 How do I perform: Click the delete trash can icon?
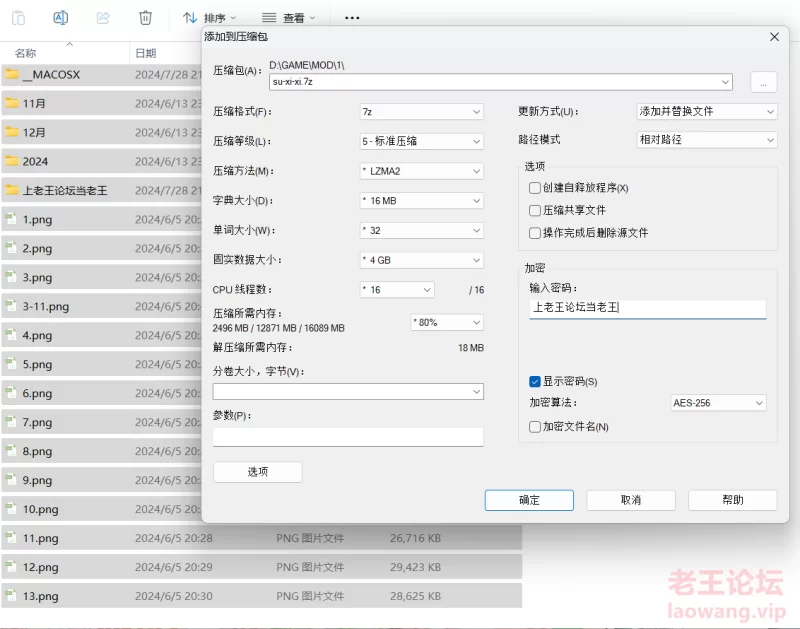coord(146,18)
